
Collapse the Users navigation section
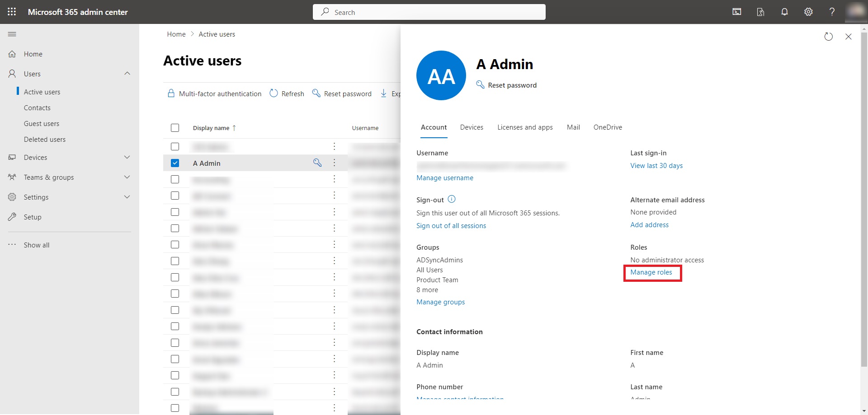click(x=127, y=74)
